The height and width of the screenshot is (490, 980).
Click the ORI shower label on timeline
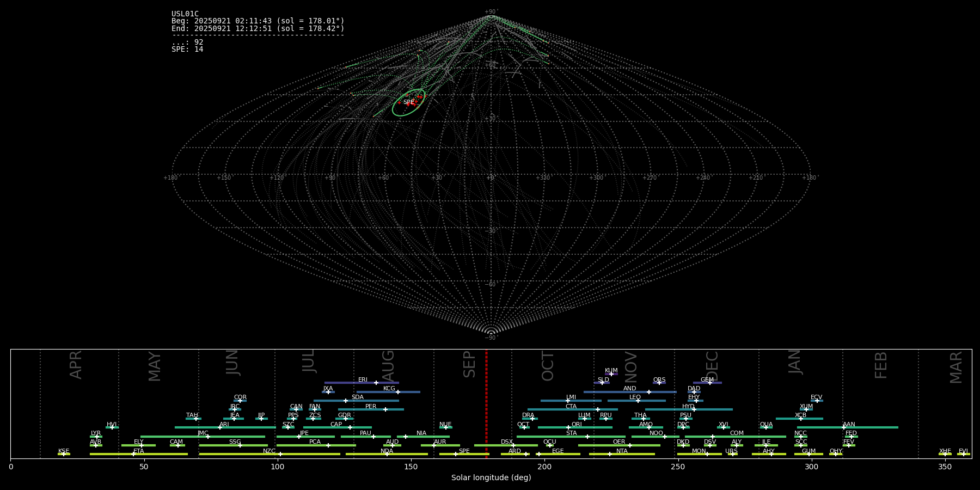click(577, 425)
